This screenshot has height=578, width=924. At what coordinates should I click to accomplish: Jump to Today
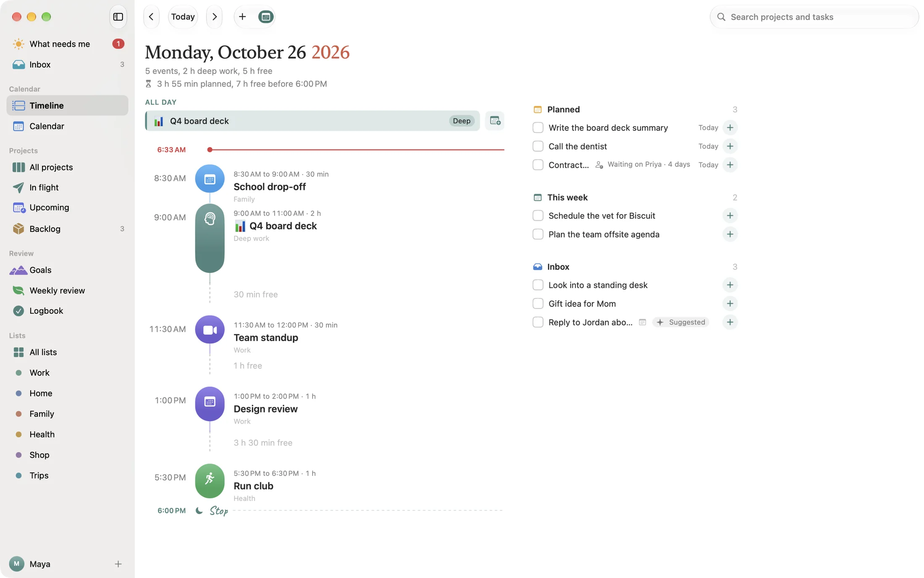[183, 17]
